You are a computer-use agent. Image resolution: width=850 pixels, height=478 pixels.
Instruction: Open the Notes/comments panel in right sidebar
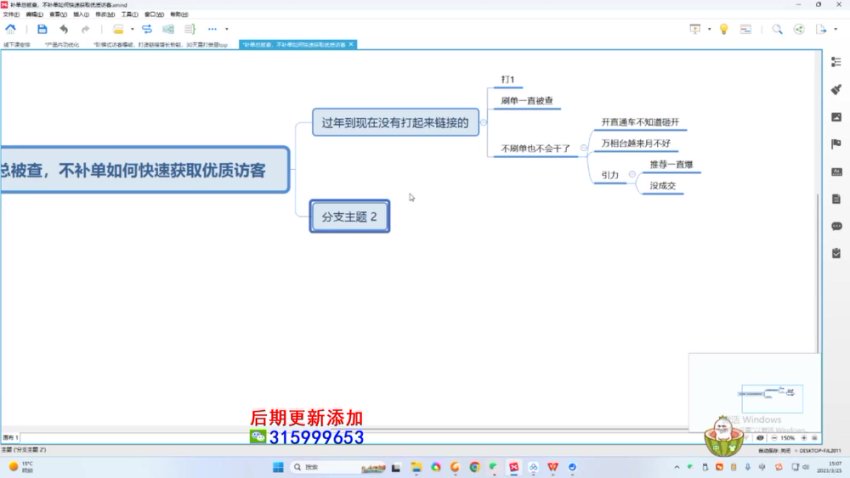pos(836,225)
